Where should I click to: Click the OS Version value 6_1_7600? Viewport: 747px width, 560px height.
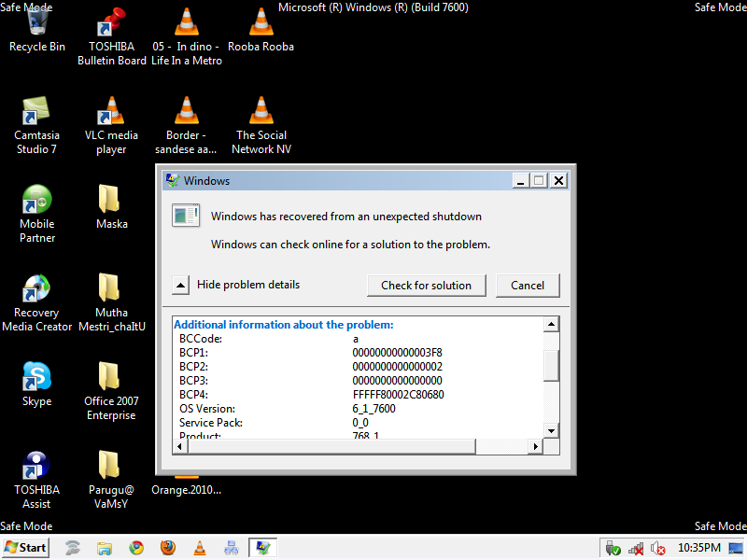click(x=374, y=409)
